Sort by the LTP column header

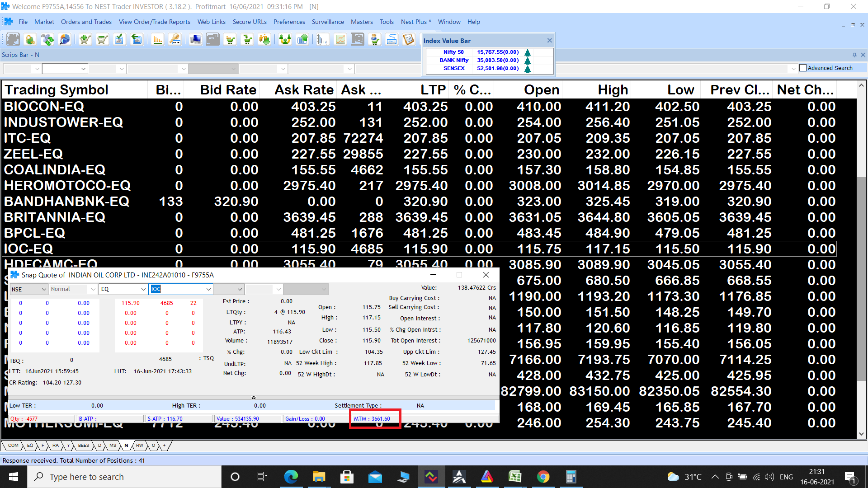point(416,90)
